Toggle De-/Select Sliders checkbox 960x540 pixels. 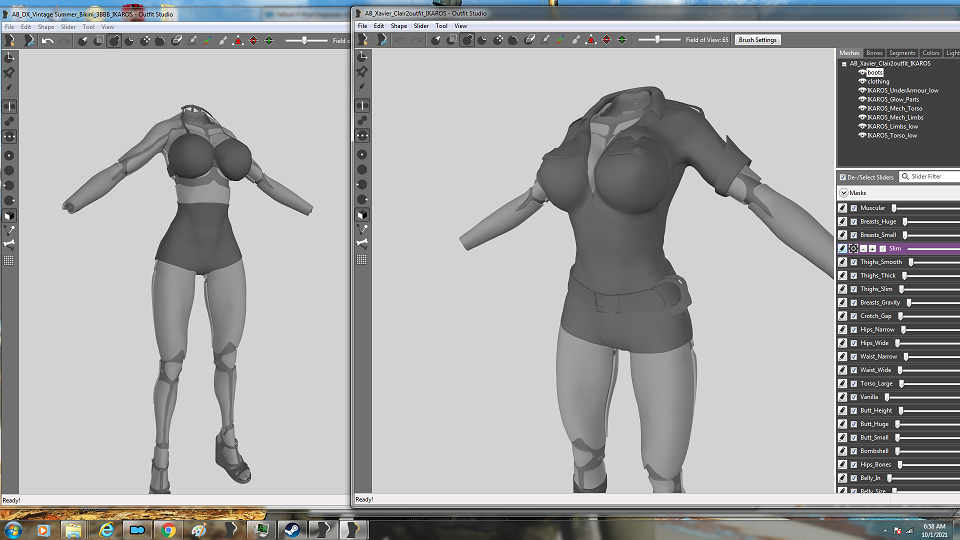click(x=843, y=177)
